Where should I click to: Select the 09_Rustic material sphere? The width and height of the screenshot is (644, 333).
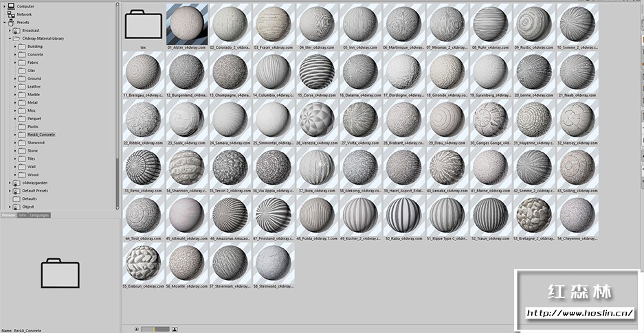coord(533,23)
